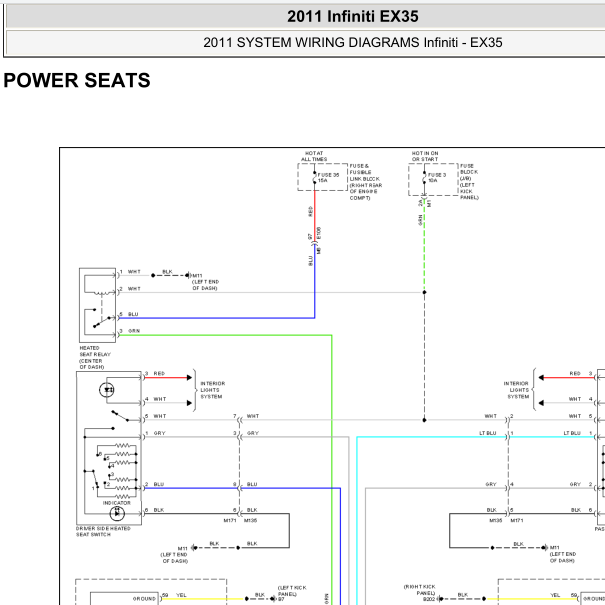Click the left "INTERIOR LIGHTS SYSTEM" label
The width and height of the screenshot is (605, 605).
pos(213,390)
